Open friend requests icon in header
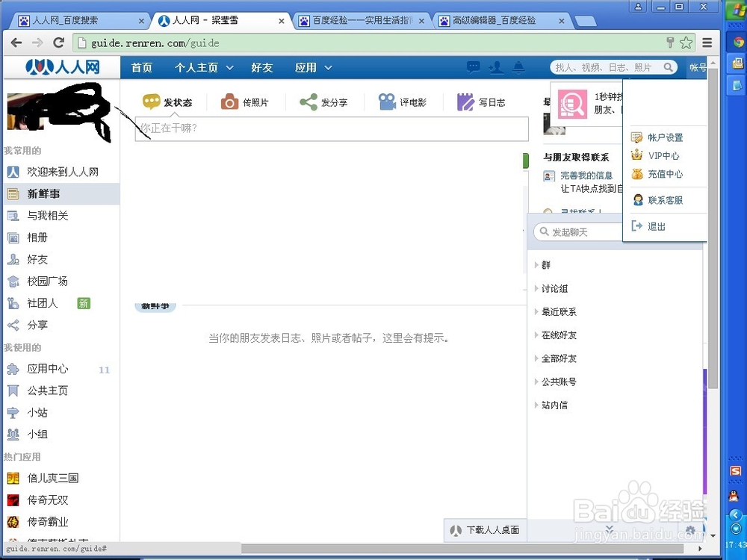The image size is (747, 560). pyautogui.click(x=496, y=67)
